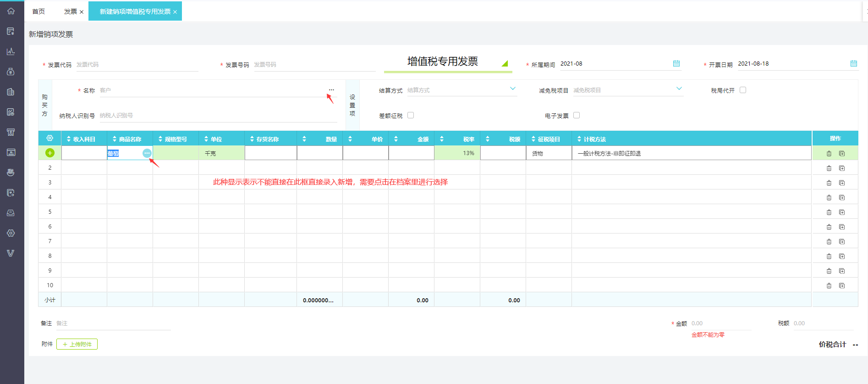The image size is (868, 384).
Task: Open the building sidebar icon
Action: pos(11,92)
